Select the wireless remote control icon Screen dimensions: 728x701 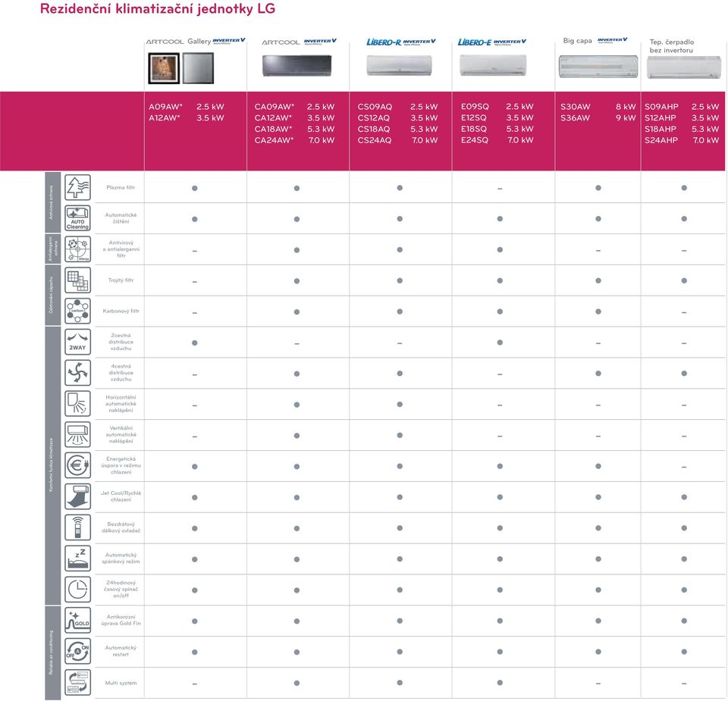77,527
